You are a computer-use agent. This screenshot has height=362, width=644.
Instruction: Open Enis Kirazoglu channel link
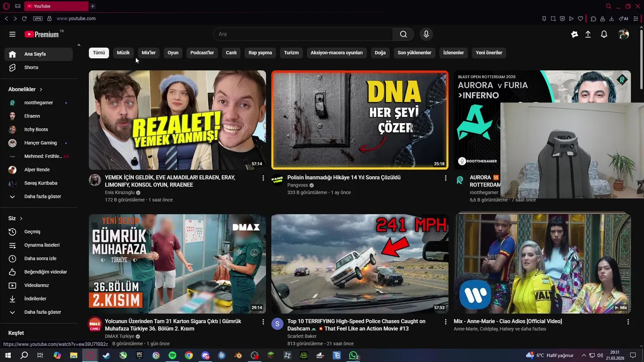tap(120, 193)
